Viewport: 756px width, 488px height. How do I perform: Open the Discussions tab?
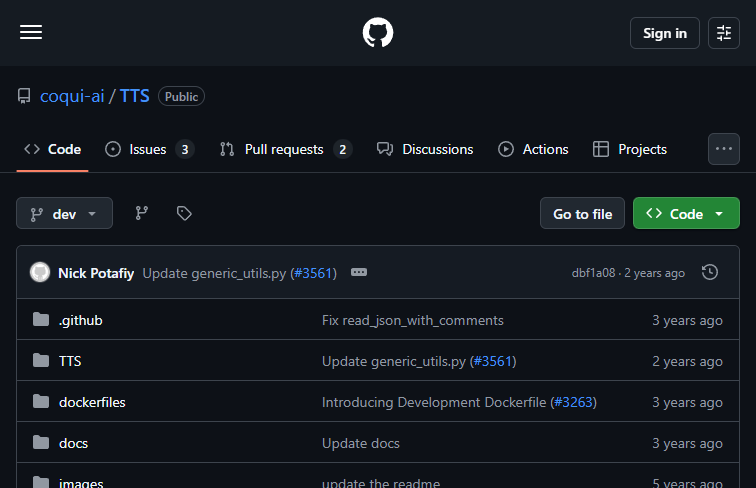pos(425,149)
